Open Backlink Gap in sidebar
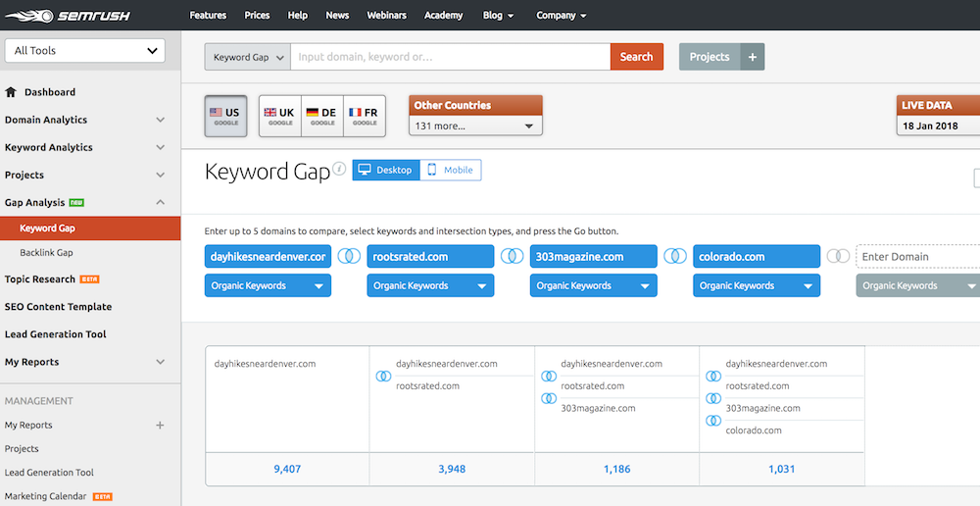Viewport: 980px width, 506px height. point(46,253)
